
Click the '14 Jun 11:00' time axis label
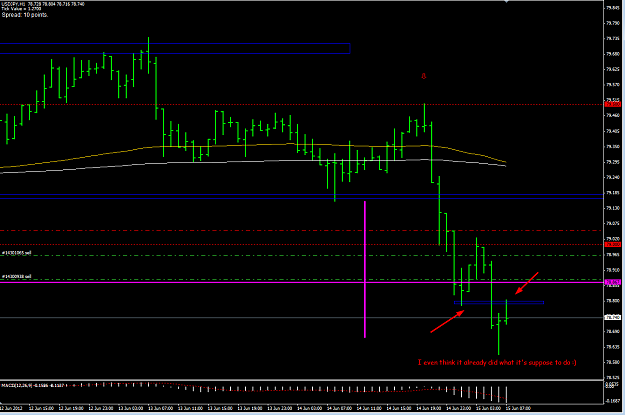(x=369, y=408)
